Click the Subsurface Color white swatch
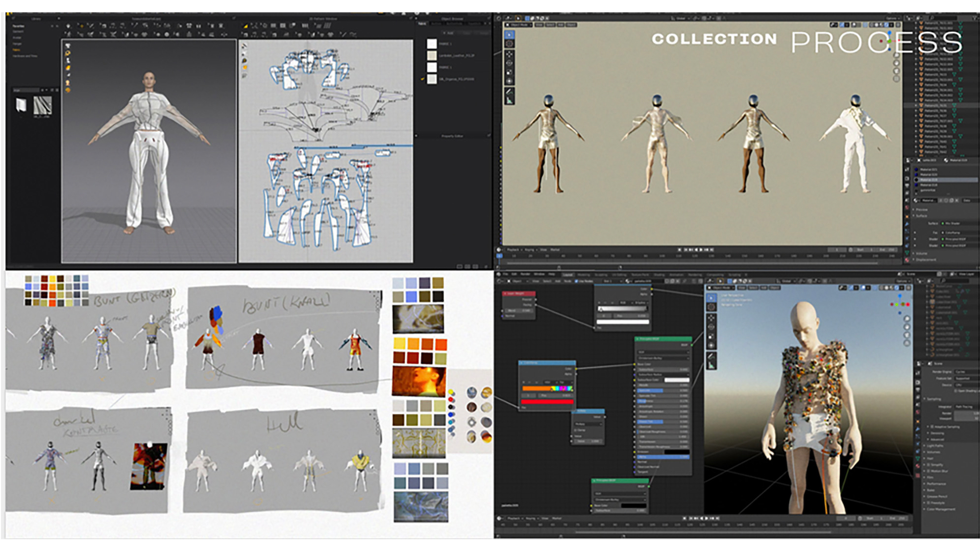The width and height of the screenshot is (980, 551). (676, 380)
